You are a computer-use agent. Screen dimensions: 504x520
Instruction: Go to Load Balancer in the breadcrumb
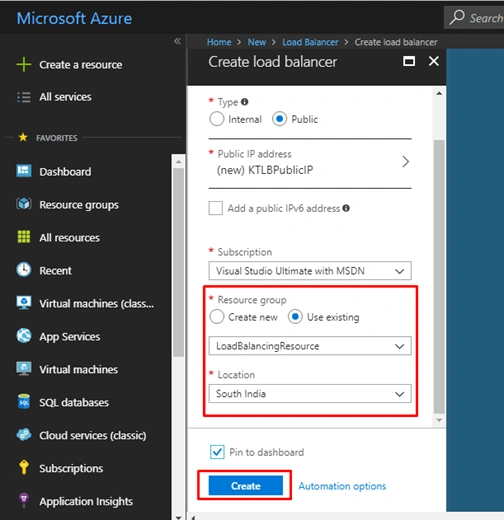[x=310, y=42]
